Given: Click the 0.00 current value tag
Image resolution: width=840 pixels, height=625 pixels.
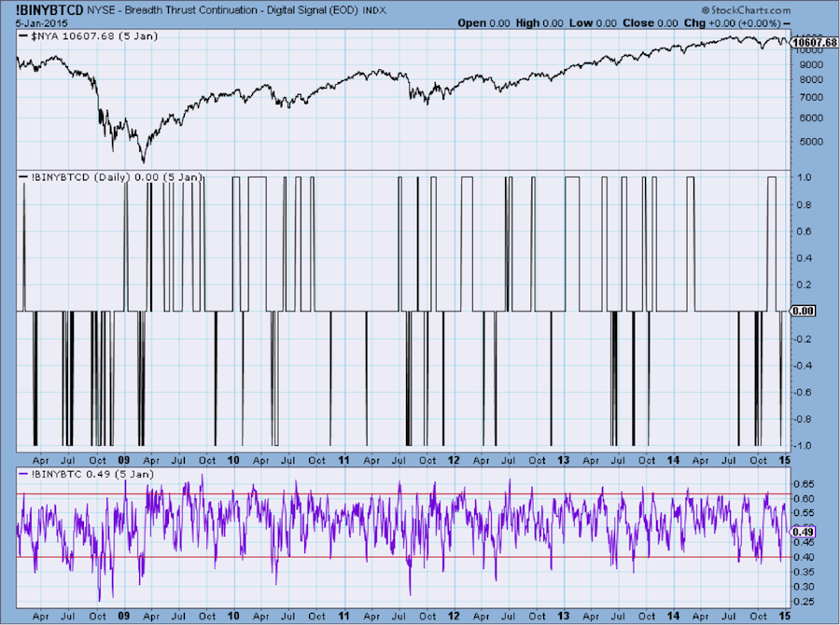Looking at the screenshot, I should click(x=803, y=312).
